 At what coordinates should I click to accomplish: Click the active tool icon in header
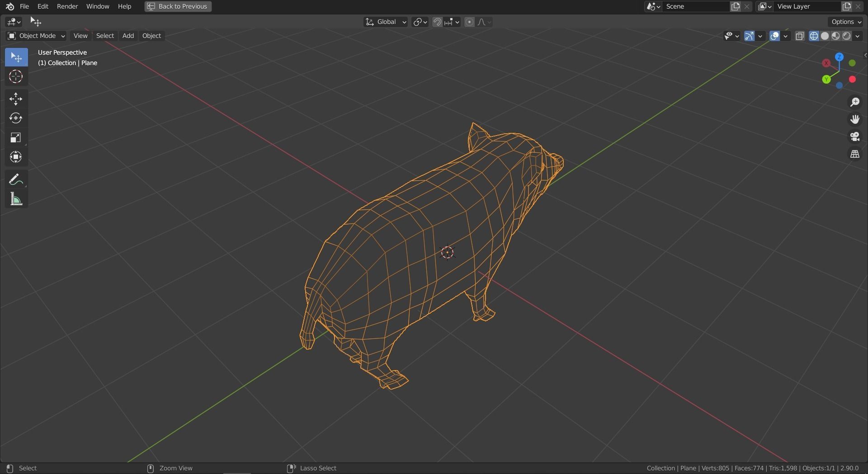(x=36, y=22)
